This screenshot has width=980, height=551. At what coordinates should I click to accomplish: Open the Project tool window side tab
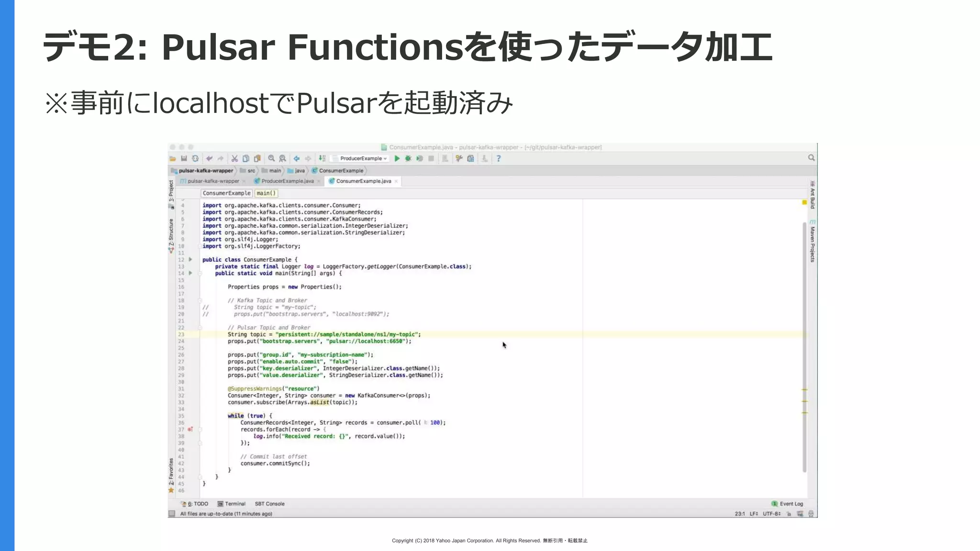click(171, 194)
